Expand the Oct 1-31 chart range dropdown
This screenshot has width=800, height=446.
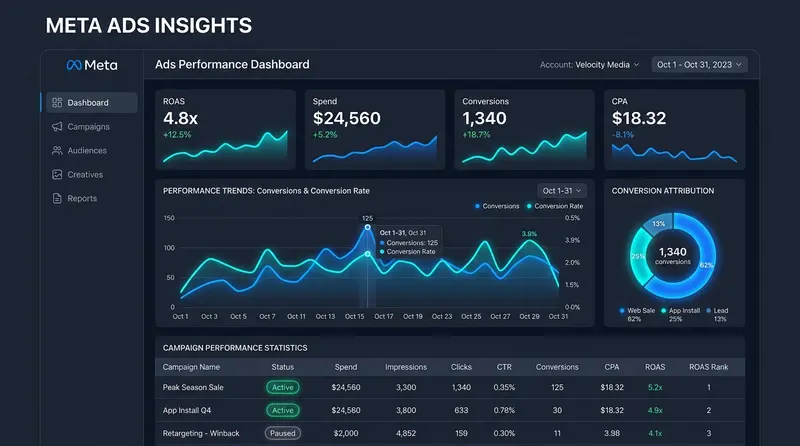(x=562, y=191)
